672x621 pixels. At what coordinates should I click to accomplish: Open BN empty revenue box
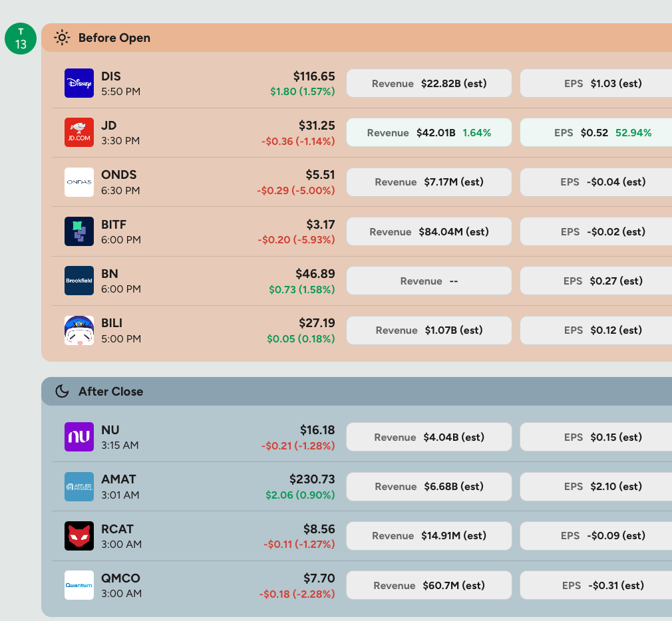[x=429, y=281]
